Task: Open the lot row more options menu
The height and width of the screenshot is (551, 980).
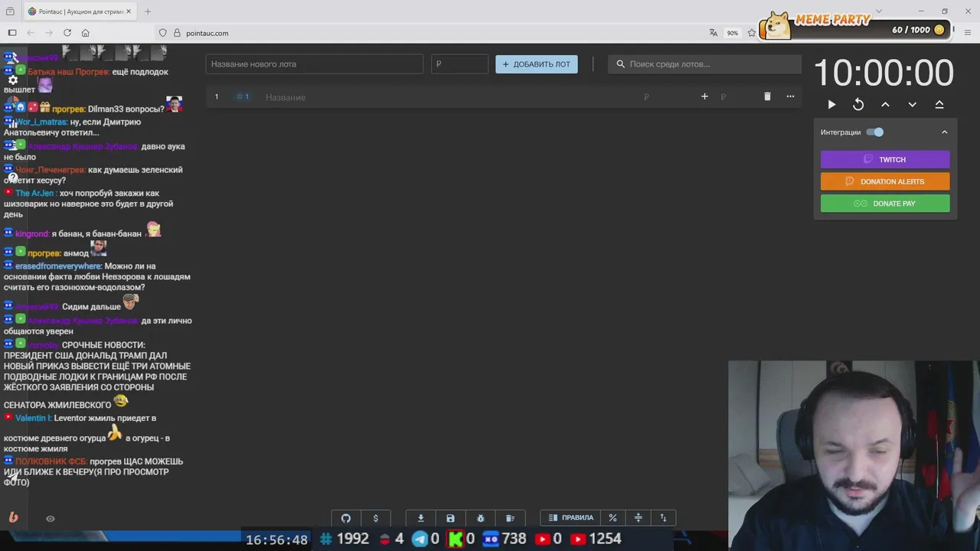Action: pyautogui.click(x=790, y=96)
